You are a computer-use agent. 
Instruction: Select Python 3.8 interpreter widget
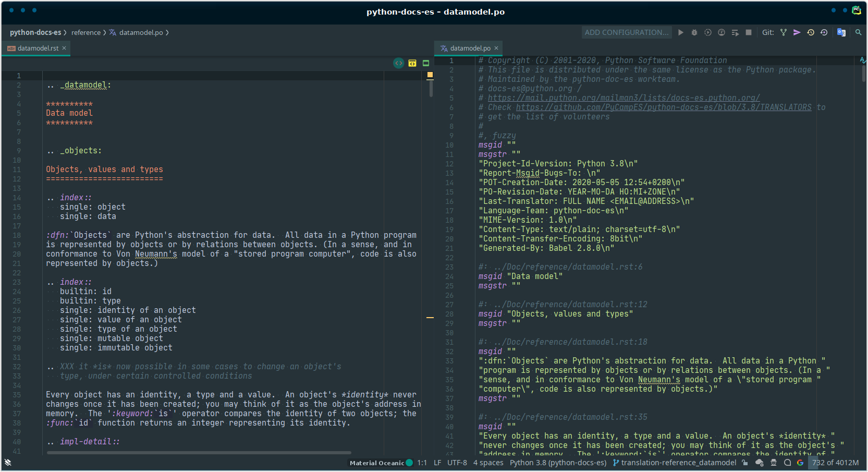pos(558,463)
